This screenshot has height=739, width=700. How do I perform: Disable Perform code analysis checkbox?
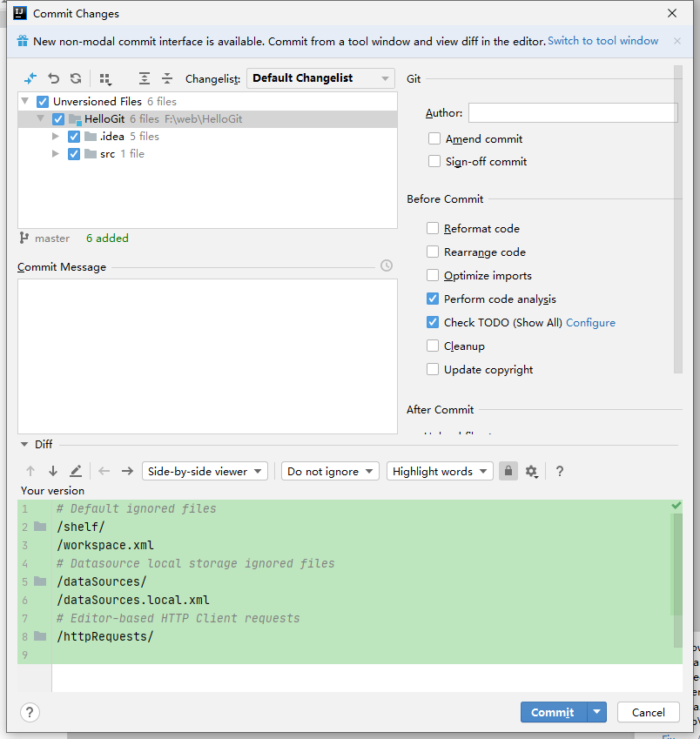tap(432, 299)
